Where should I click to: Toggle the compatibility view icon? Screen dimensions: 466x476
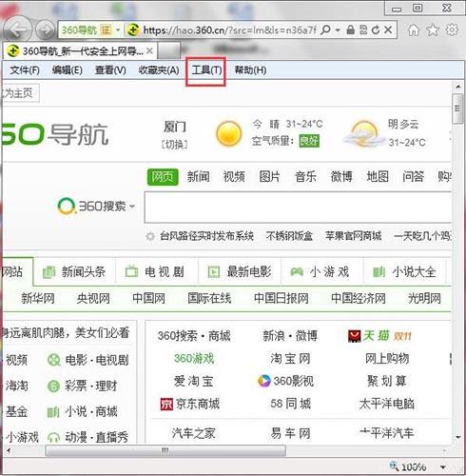pos(363,30)
